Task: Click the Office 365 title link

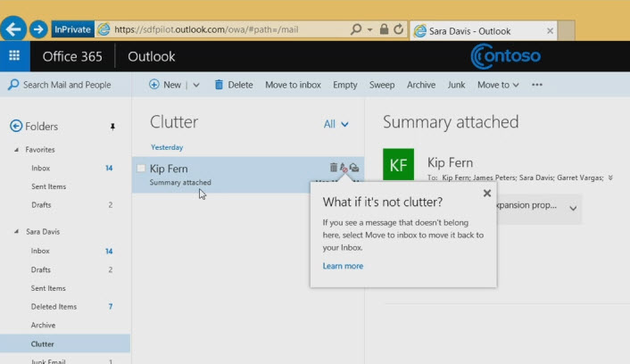Action: [x=72, y=56]
